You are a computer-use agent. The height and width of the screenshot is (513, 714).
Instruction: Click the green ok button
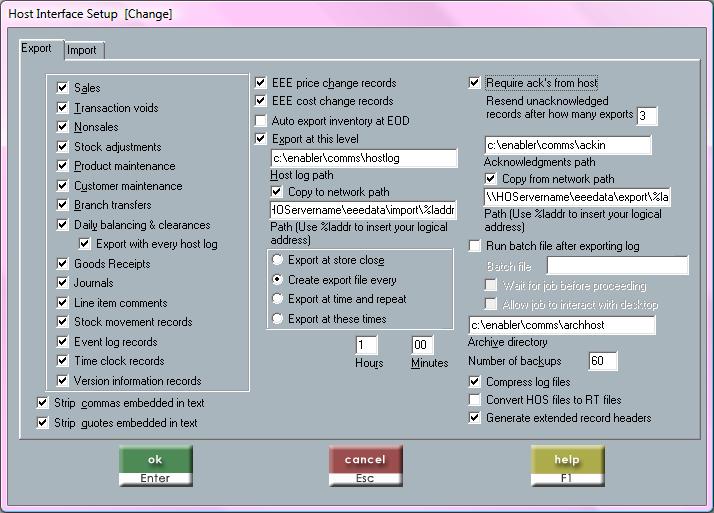pyautogui.click(x=156, y=466)
